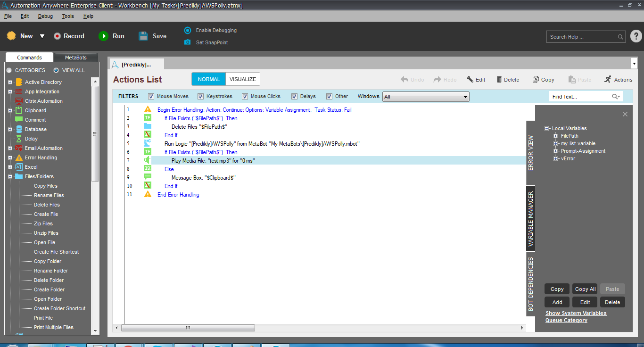Select the Email Automation command icon
The height and width of the screenshot is (347, 644).
[18, 148]
